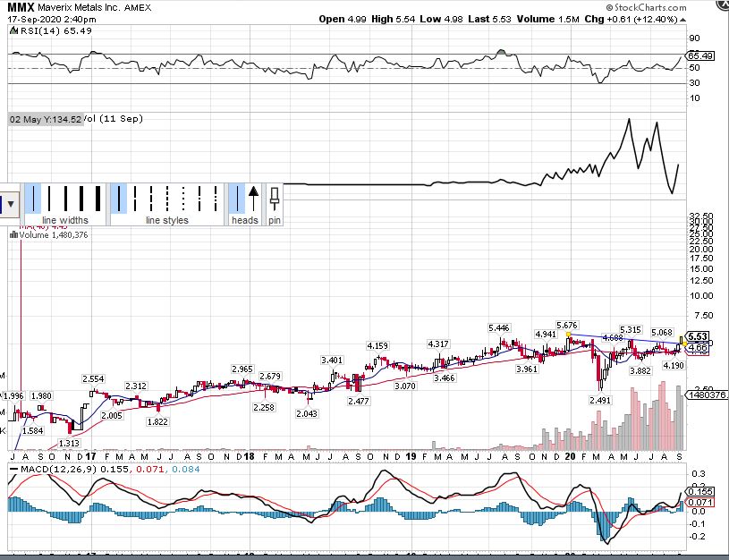Click the yellow trendline start anchor at 5.676

click(x=568, y=334)
